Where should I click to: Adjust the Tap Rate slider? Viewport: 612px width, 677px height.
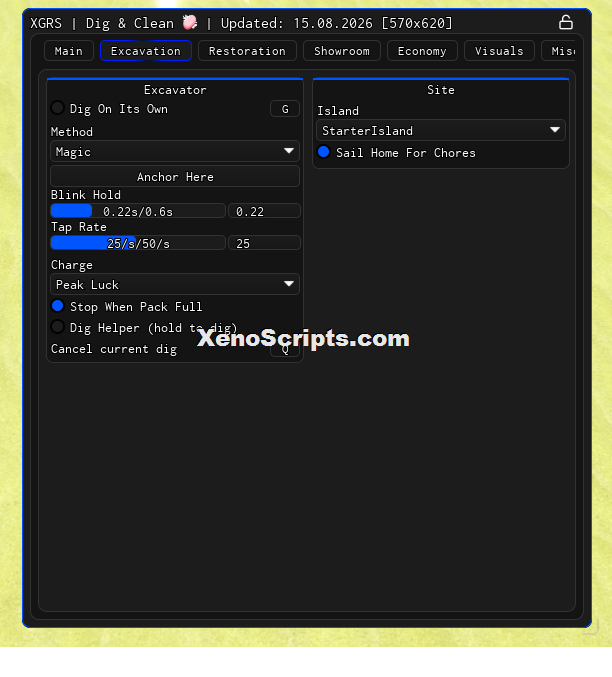pyautogui.click(x=138, y=243)
